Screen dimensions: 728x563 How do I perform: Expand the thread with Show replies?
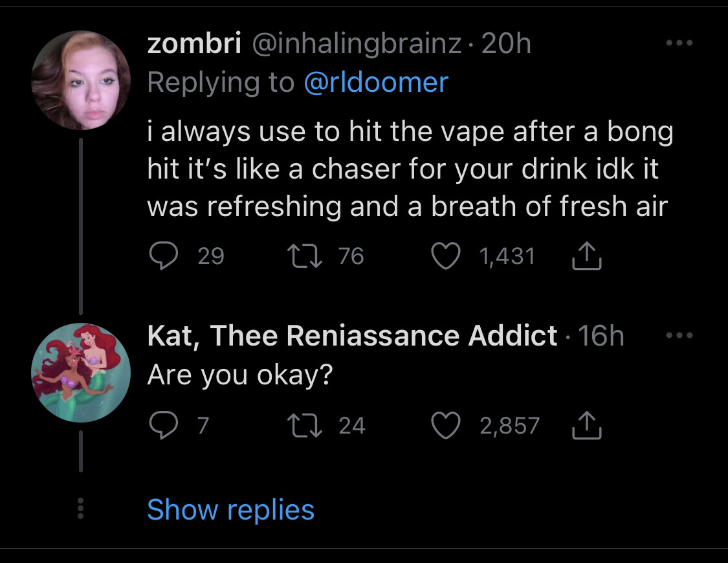(230, 510)
